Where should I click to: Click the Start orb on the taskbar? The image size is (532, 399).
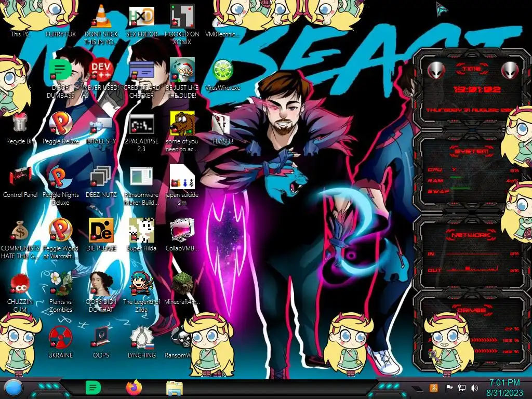[13, 388]
